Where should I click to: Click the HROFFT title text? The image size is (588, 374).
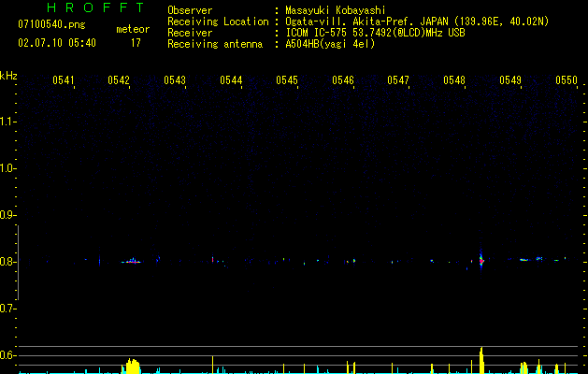pos(96,7)
